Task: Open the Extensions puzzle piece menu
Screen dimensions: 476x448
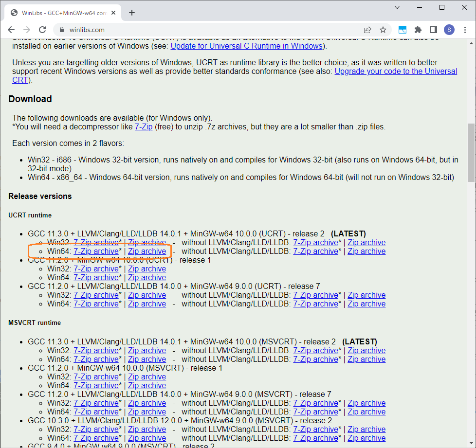Action: (x=418, y=30)
